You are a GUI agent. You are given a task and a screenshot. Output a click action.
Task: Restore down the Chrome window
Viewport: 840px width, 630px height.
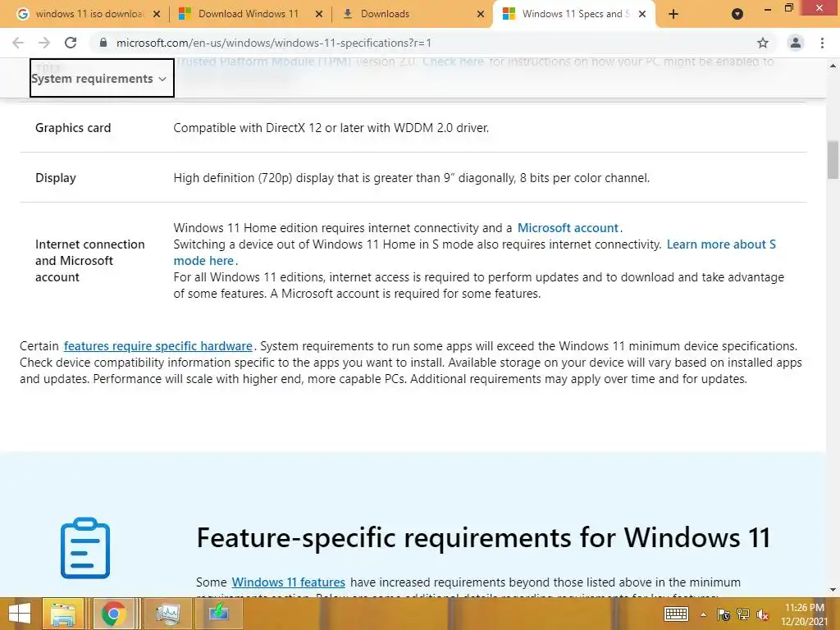[788, 8]
